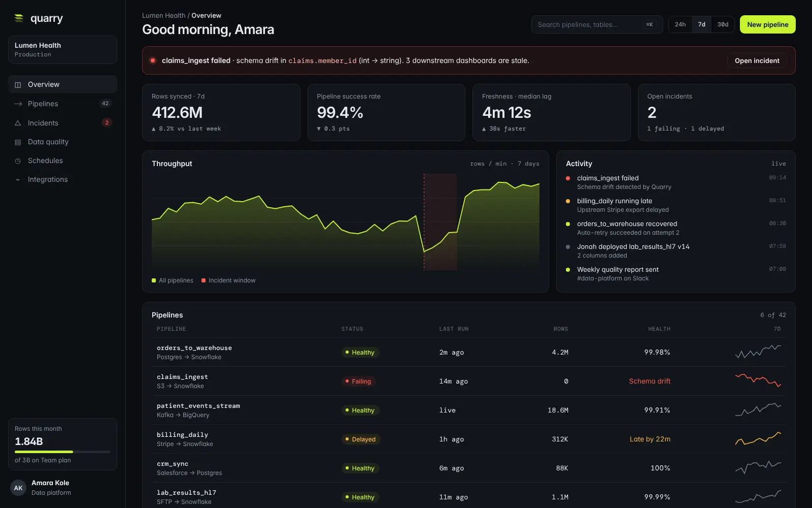Open the Freshness median lag card

click(x=552, y=112)
